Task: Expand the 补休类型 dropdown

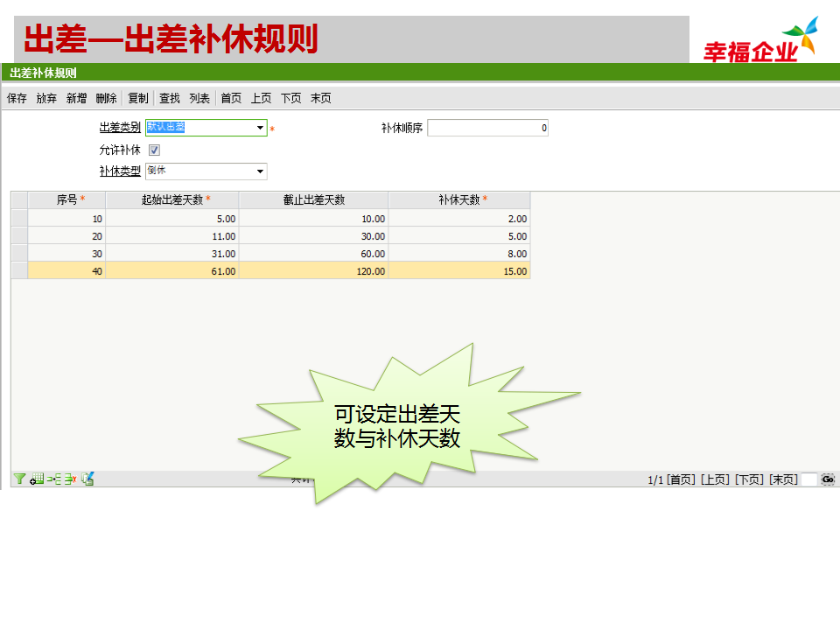Action: click(x=260, y=171)
